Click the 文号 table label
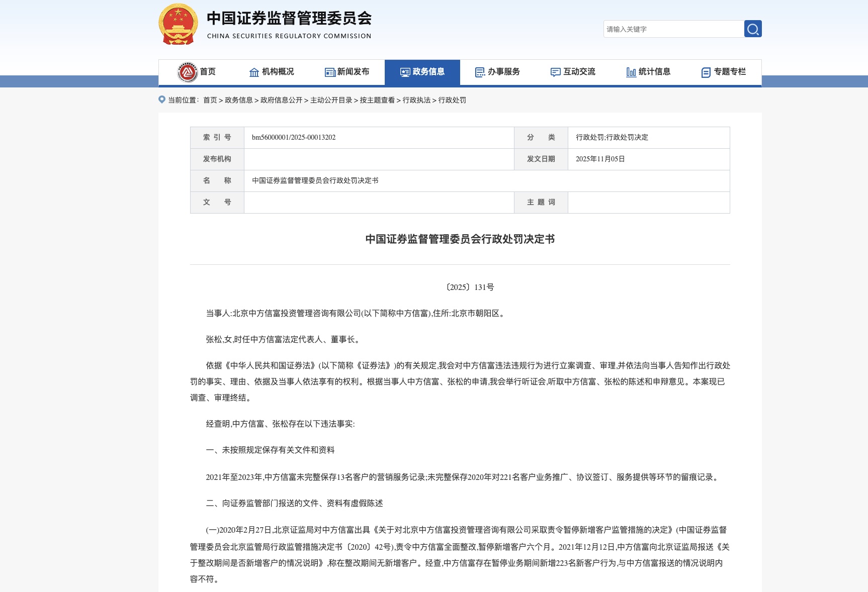This screenshot has width=868, height=592. pos(217,202)
